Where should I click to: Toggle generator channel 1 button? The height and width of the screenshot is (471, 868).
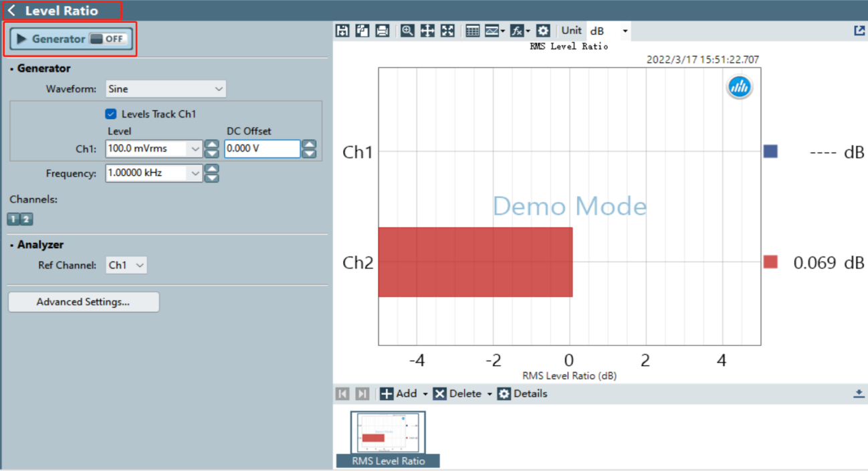(x=13, y=219)
